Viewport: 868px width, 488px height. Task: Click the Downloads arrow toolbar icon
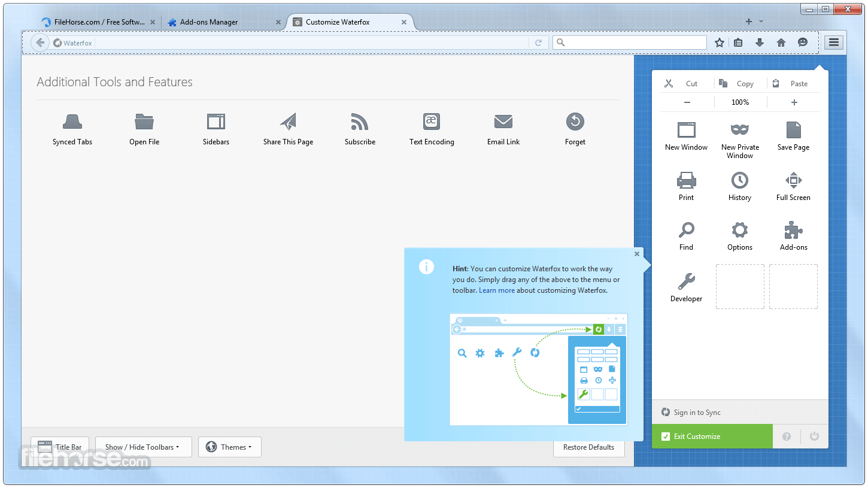[x=760, y=43]
